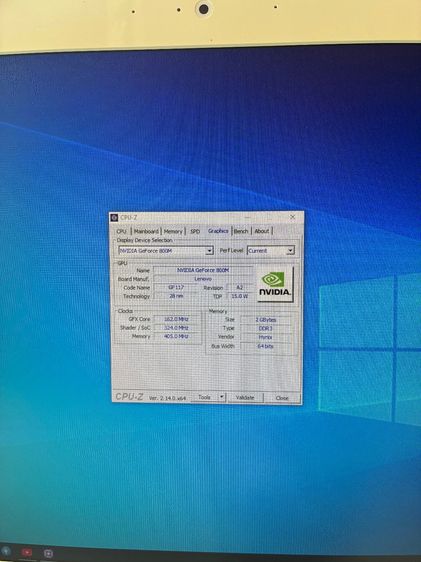Click the Validate button

245,397
